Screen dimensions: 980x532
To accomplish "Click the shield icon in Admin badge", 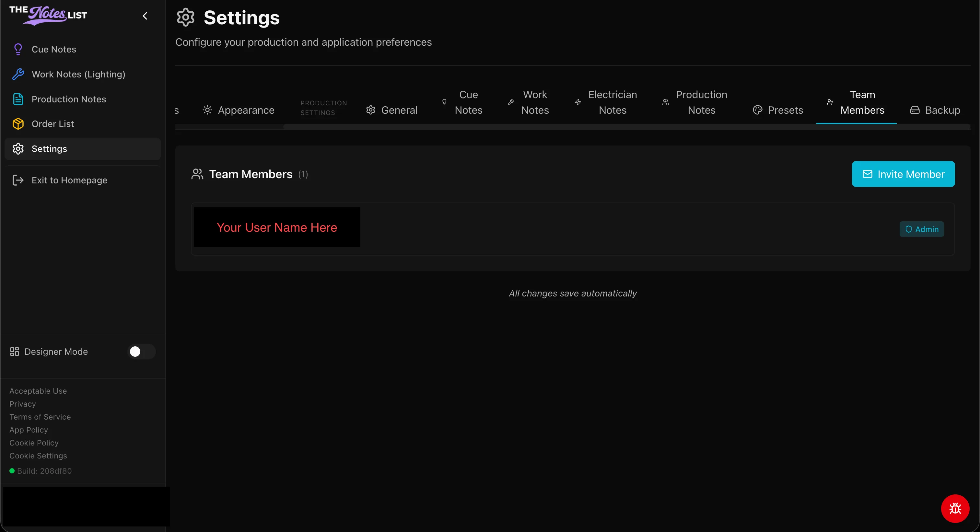I will point(908,229).
